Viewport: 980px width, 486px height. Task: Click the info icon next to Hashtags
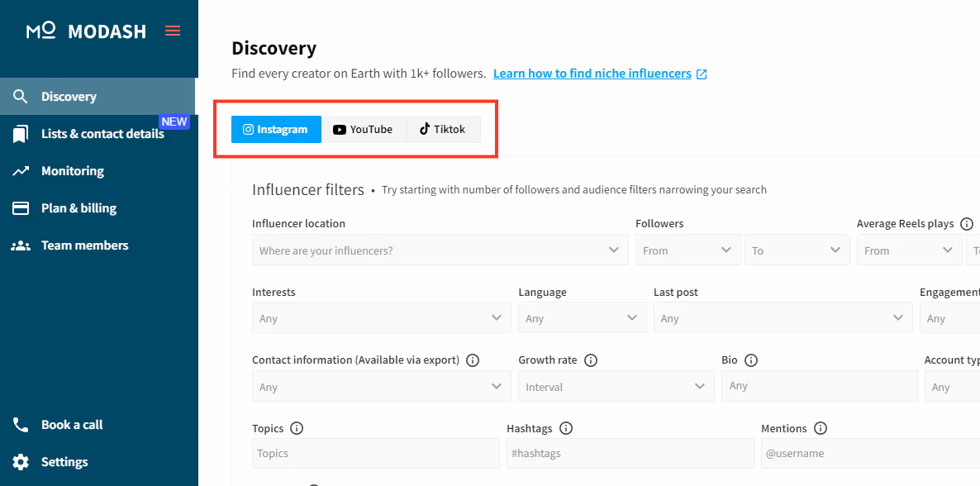(566, 428)
